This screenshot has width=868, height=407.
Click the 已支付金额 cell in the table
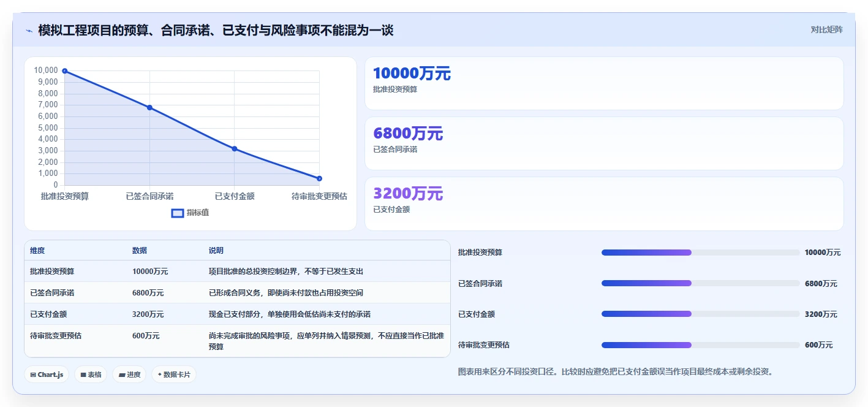[48, 314]
